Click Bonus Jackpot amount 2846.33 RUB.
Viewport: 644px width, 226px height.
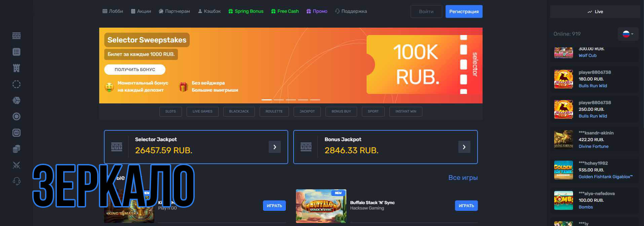pos(352,151)
